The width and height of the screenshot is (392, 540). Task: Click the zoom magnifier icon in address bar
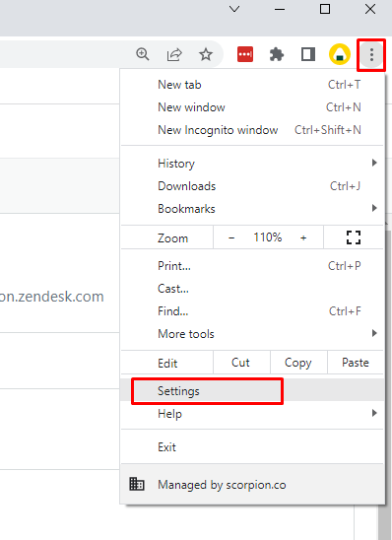[142, 54]
